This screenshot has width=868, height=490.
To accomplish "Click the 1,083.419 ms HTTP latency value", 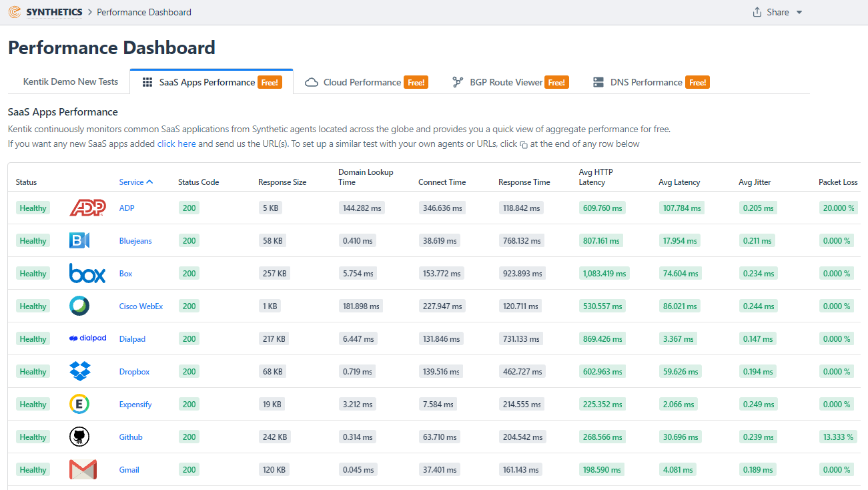I will 606,274.
